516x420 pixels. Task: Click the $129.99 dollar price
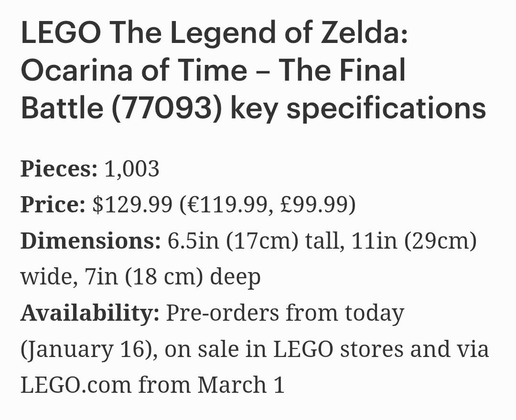pyautogui.click(x=132, y=204)
